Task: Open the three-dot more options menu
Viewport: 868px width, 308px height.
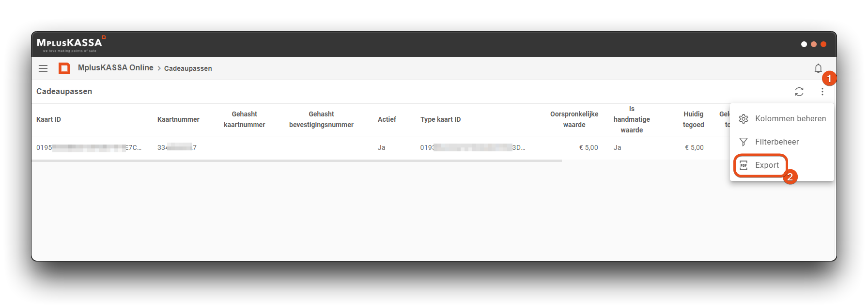Action: (822, 92)
